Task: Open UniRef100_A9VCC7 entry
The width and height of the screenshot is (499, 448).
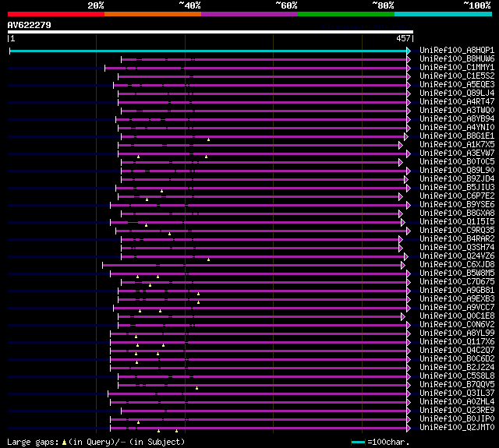Action: coord(457,308)
